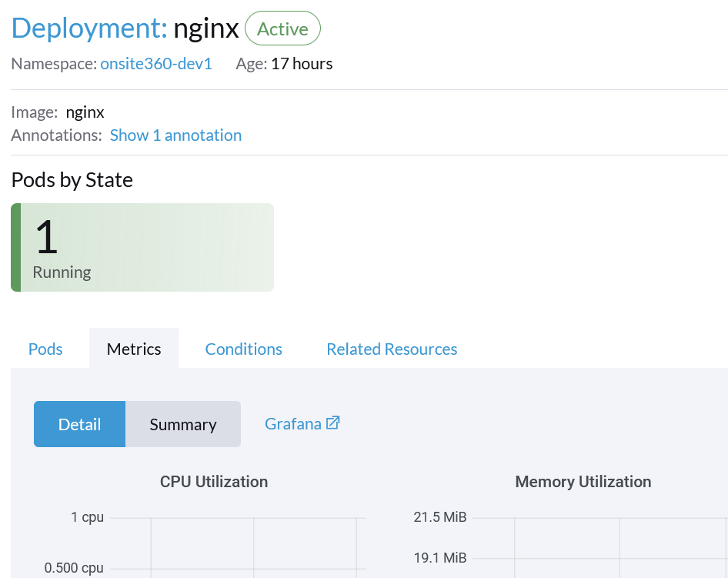The image size is (728, 578).
Task: Open the Conditions tab
Action: coord(243,349)
